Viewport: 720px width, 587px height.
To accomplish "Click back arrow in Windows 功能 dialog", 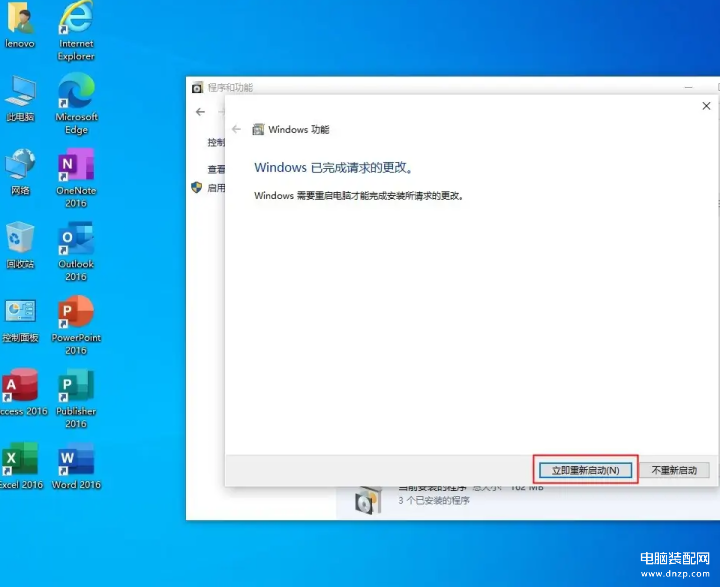I will click(236, 130).
